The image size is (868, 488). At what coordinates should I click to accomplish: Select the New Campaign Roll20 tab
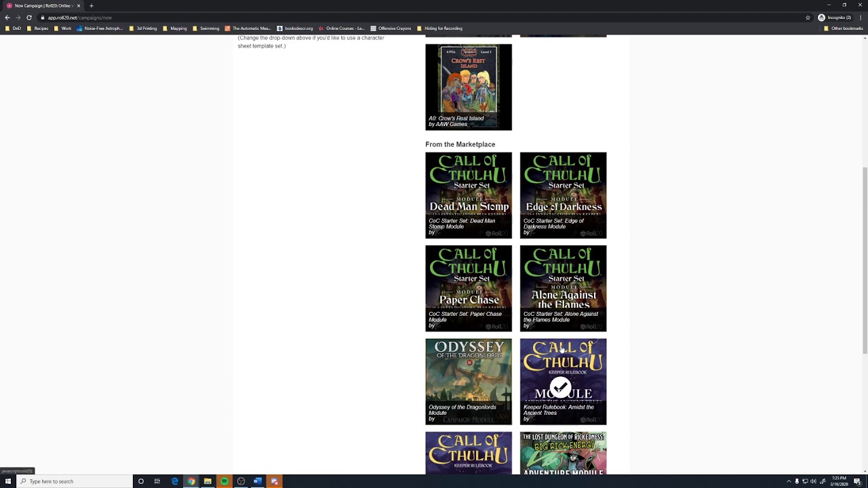coord(42,5)
